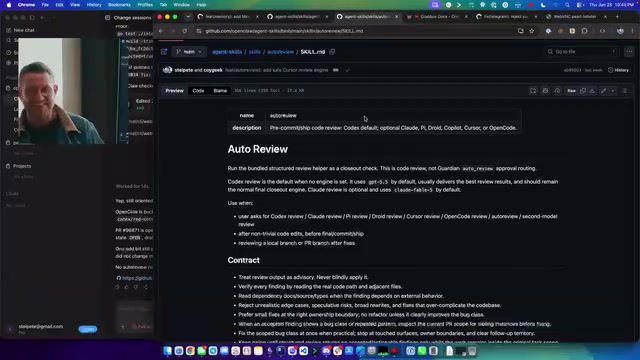The image size is (640, 360).
Task: Open the skills breadcrumb link
Action: [254, 52]
